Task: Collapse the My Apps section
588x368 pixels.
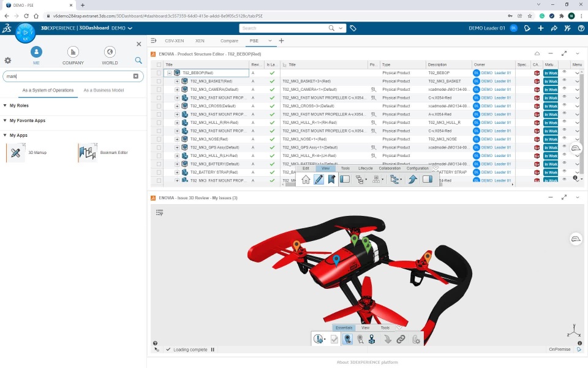Action: click(x=5, y=135)
